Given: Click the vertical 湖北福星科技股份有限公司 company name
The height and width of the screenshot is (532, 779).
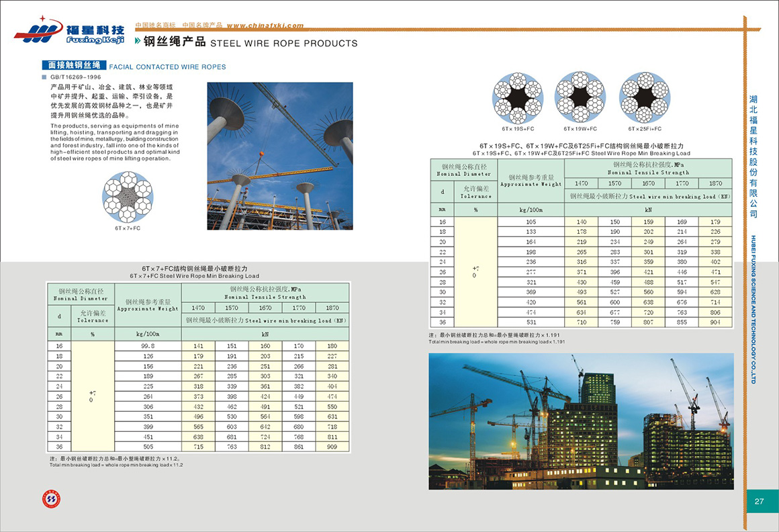Looking at the screenshot, I should (753, 156).
